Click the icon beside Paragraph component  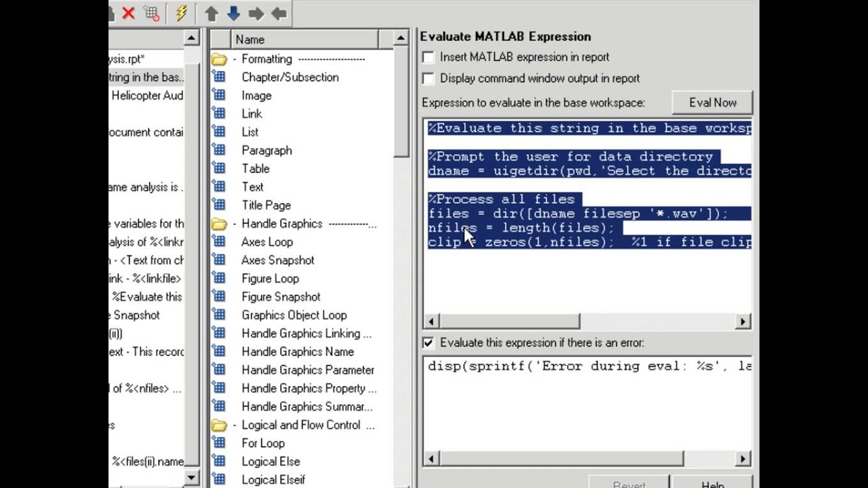pos(218,150)
